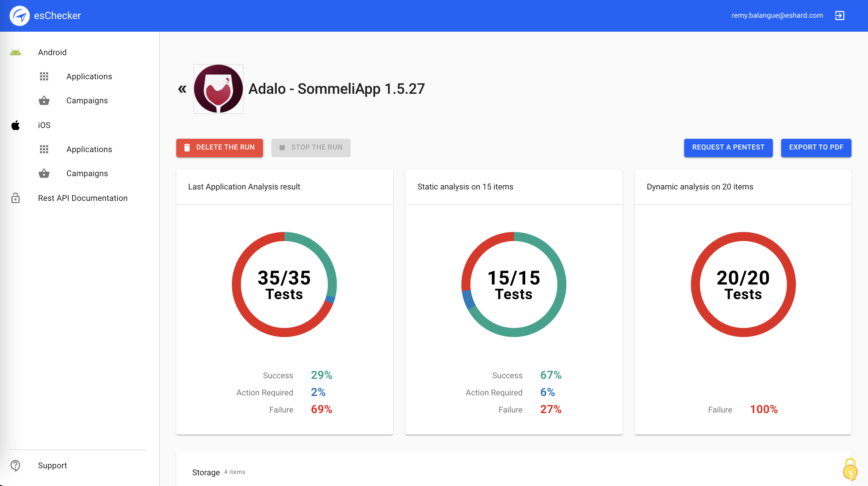Click the esChecker title text
This screenshot has width=868, height=486.
pos(57,16)
